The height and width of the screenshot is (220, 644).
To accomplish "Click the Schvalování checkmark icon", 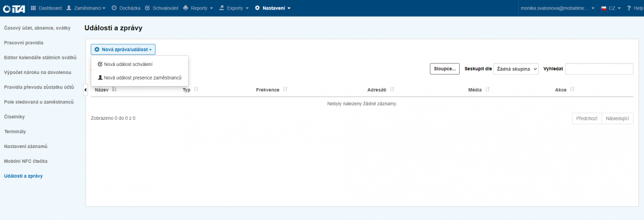I will 147,8.
